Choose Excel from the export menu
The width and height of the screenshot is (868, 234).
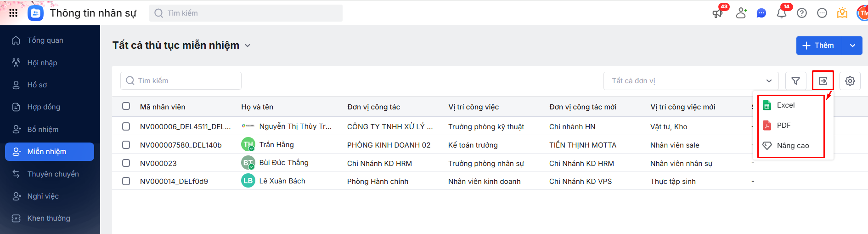point(785,105)
